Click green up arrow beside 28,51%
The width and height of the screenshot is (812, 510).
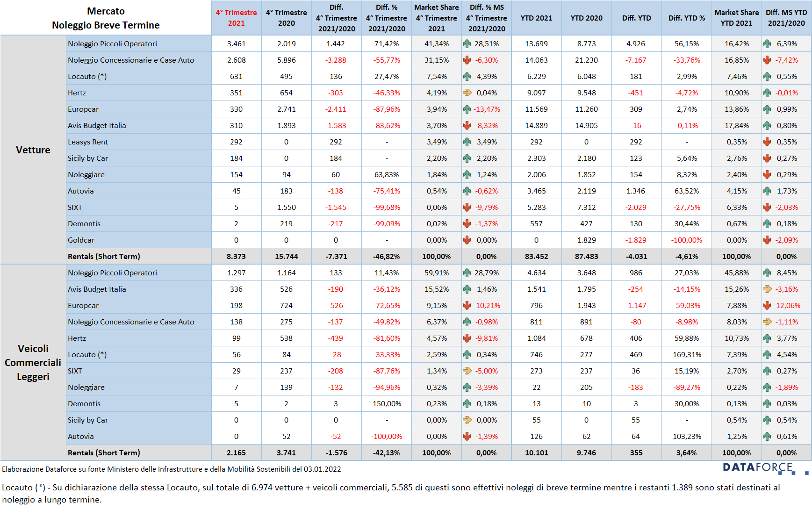(x=467, y=44)
